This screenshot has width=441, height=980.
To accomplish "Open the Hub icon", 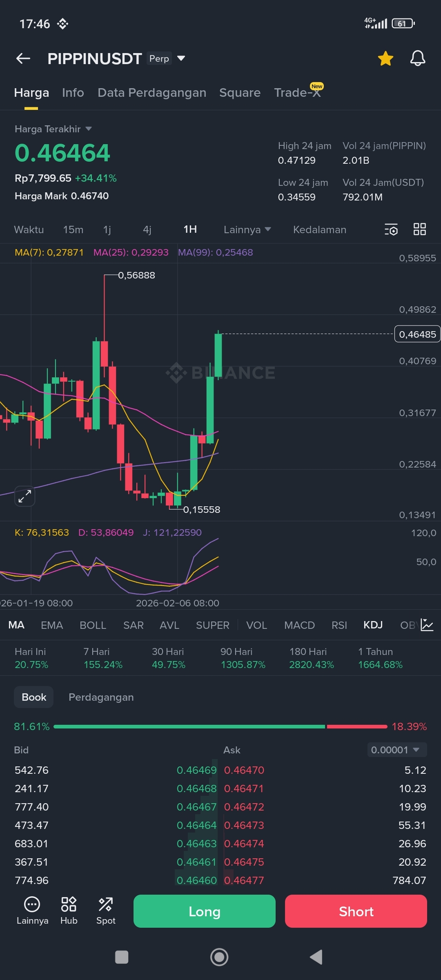I will coord(69,911).
